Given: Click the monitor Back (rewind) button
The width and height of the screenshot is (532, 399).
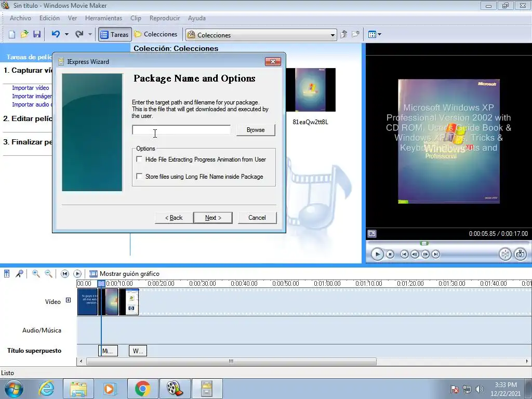Looking at the screenshot, I should [x=404, y=254].
